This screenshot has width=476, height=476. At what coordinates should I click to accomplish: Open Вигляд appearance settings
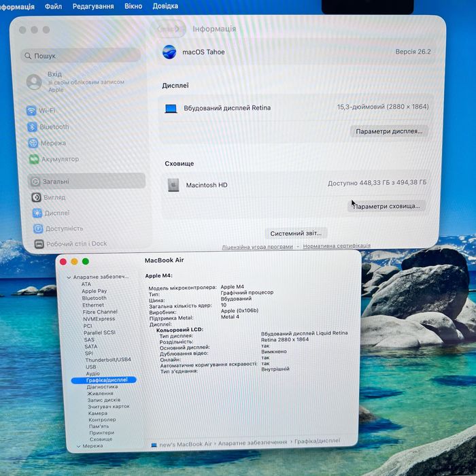pyautogui.click(x=48, y=197)
